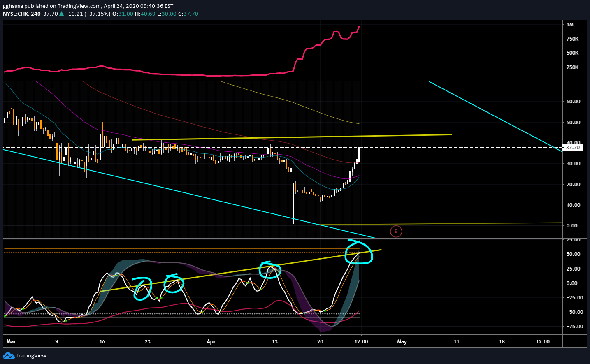Click the O:31.00 open value
Screen dimensions: 590x364
[x=123, y=14]
